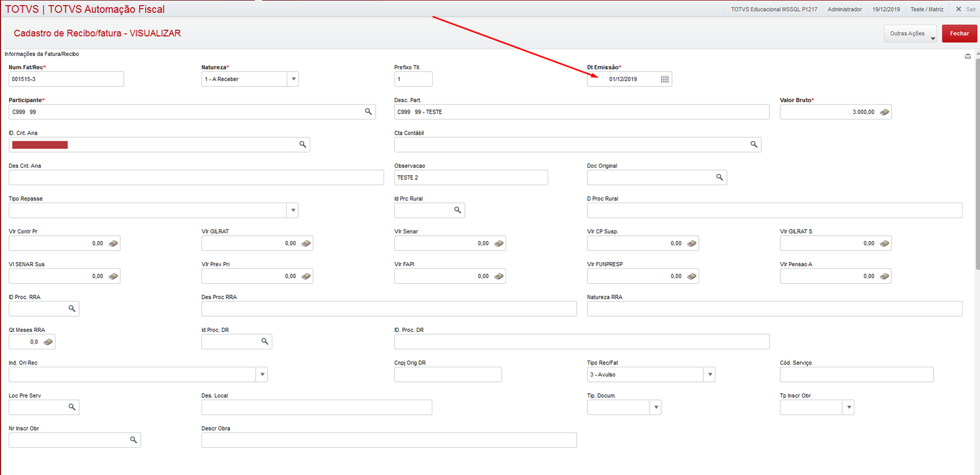The height and width of the screenshot is (475, 980).
Task: Click the Cnpj Orig DR field
Action: (448, 375)
